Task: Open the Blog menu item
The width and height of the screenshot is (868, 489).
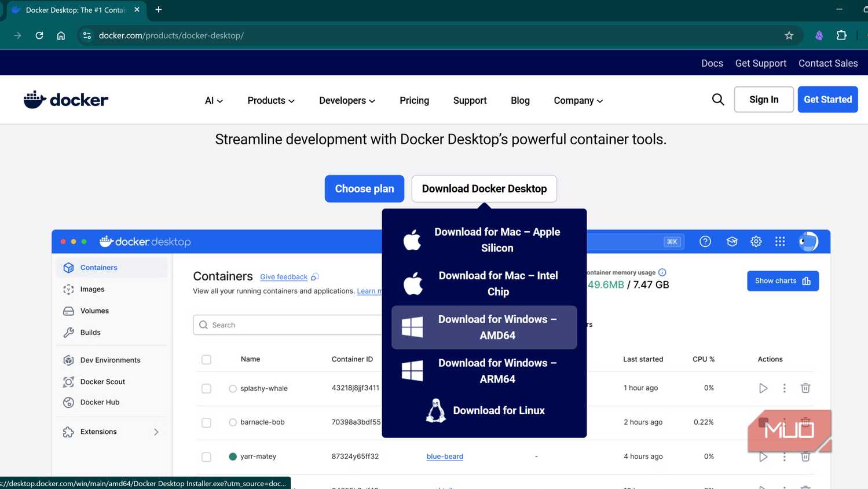Action: click(519, 100)
